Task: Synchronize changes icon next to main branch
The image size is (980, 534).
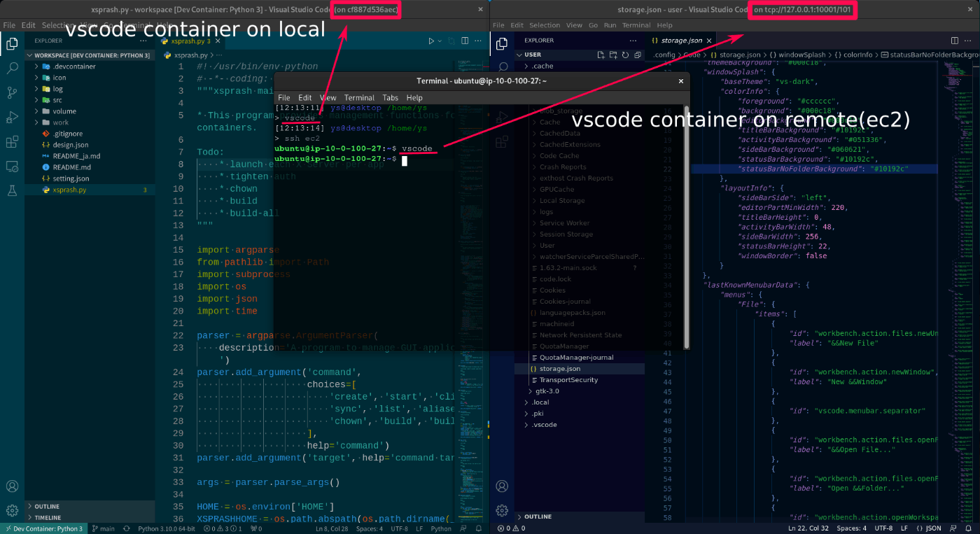Action: [127, 528]
